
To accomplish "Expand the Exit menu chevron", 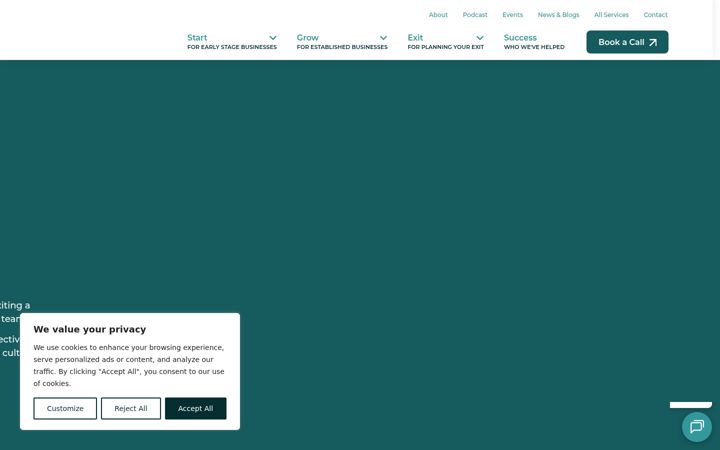I will click(x=480, y=38).
